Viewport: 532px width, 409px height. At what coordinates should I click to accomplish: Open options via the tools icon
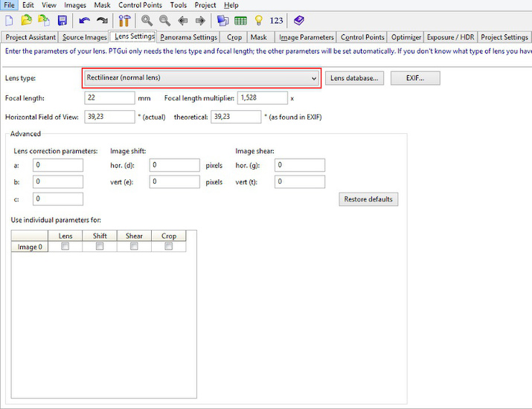(x=124, y=21)
